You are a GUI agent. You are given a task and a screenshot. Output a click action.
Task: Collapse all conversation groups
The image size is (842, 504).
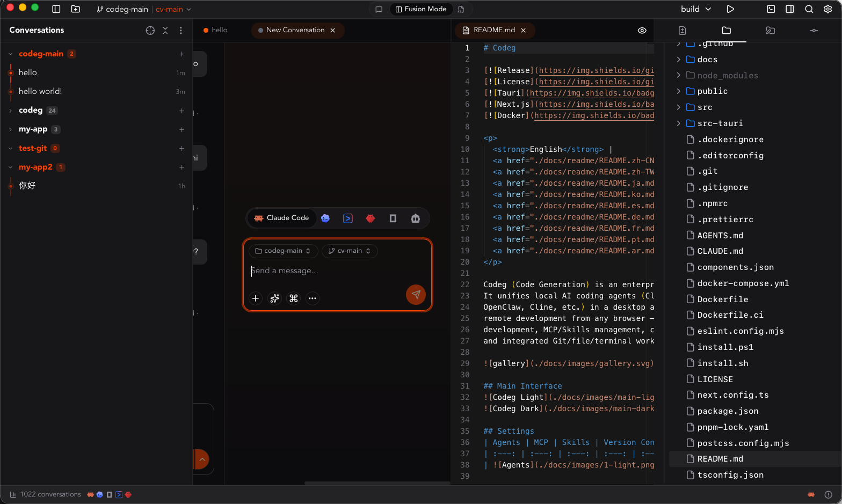point(165,31)
